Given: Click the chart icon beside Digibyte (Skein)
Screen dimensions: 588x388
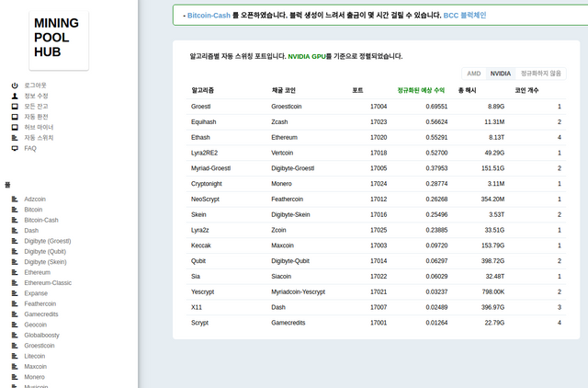Looking at the screenshot, I should click(x=15, y=262).
